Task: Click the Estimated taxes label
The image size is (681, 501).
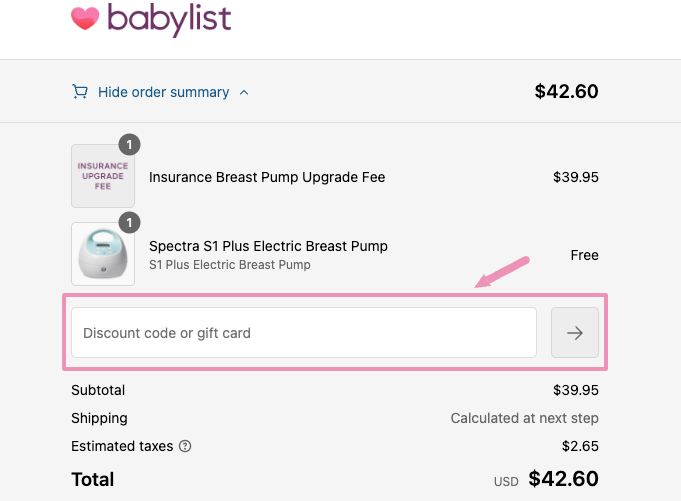Action: point(122,446)
